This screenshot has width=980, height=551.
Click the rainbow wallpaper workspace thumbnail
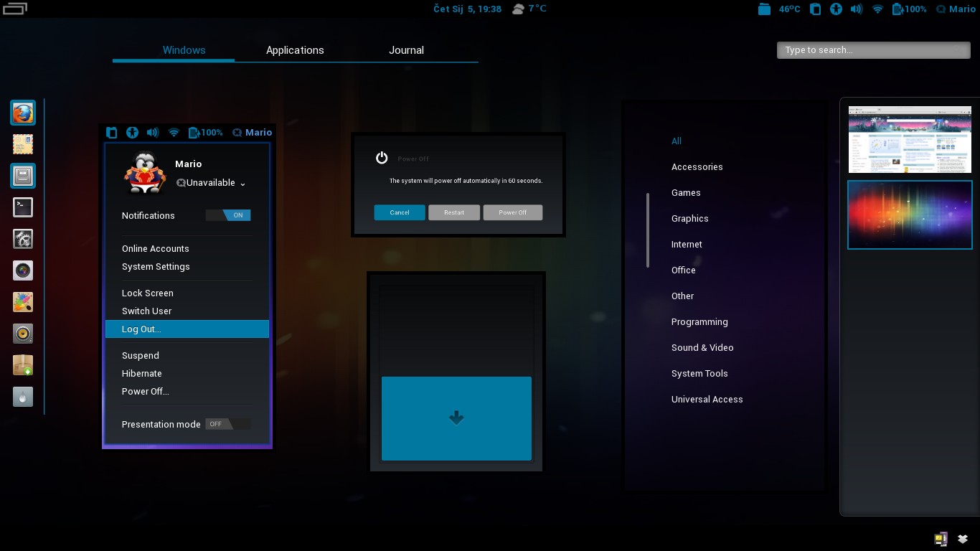[x=910, y=215]
